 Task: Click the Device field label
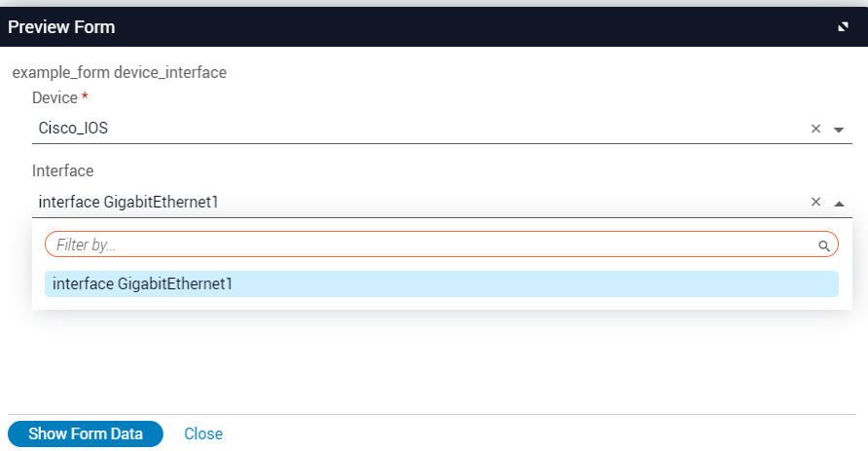[54, 97]
